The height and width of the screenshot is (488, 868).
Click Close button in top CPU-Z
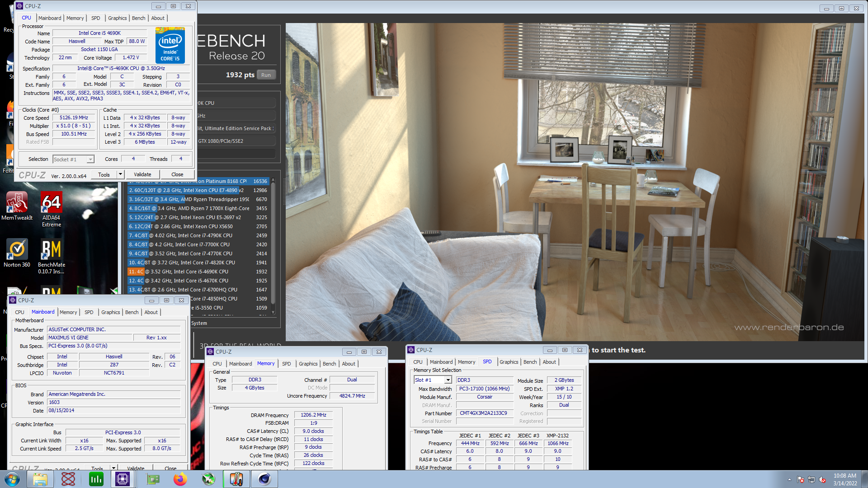click(177, 174)
